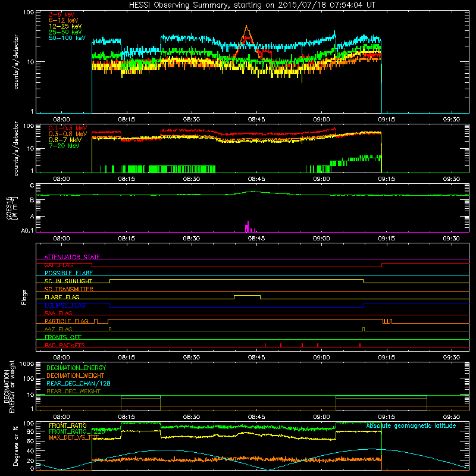Select the 6-12 keV legend label
Image resolution: width=476 pixels, height=476 pixels.
[64, 20]
